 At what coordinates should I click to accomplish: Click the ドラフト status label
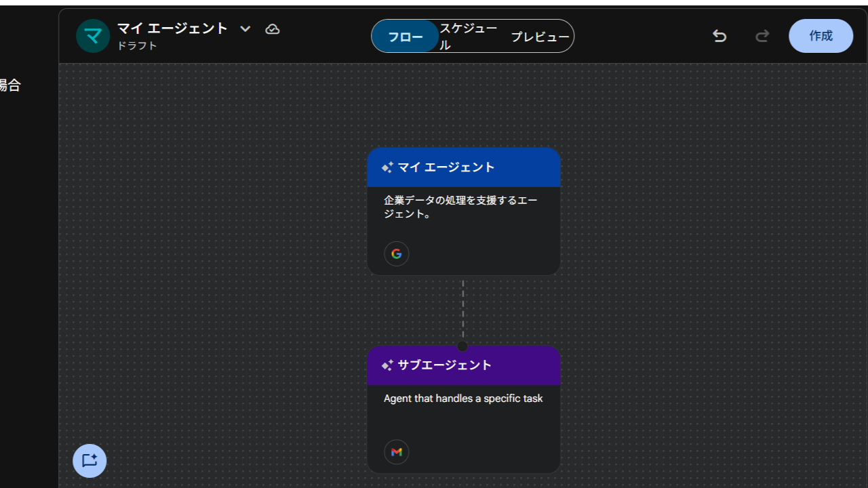(138, 46)
